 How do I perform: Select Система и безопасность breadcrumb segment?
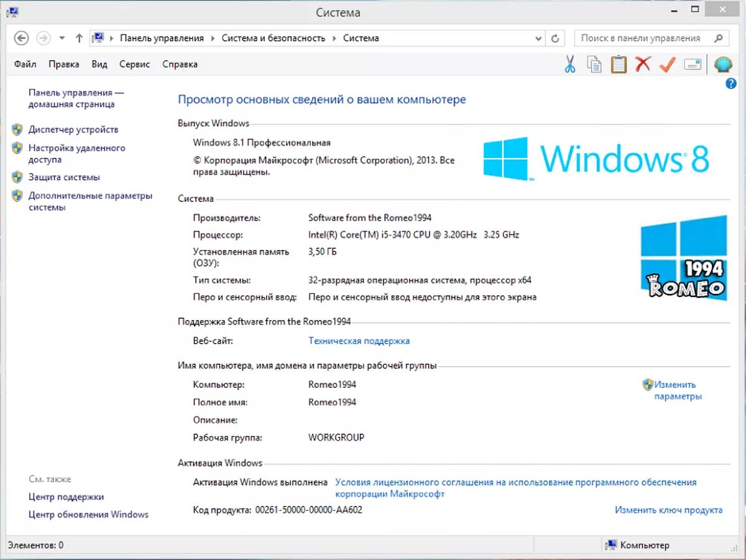click(274, 38)
